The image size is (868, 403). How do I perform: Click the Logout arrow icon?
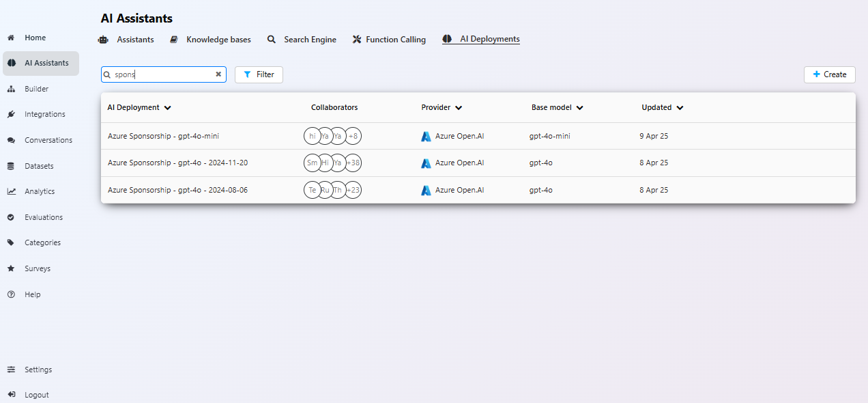coord(11,395)
